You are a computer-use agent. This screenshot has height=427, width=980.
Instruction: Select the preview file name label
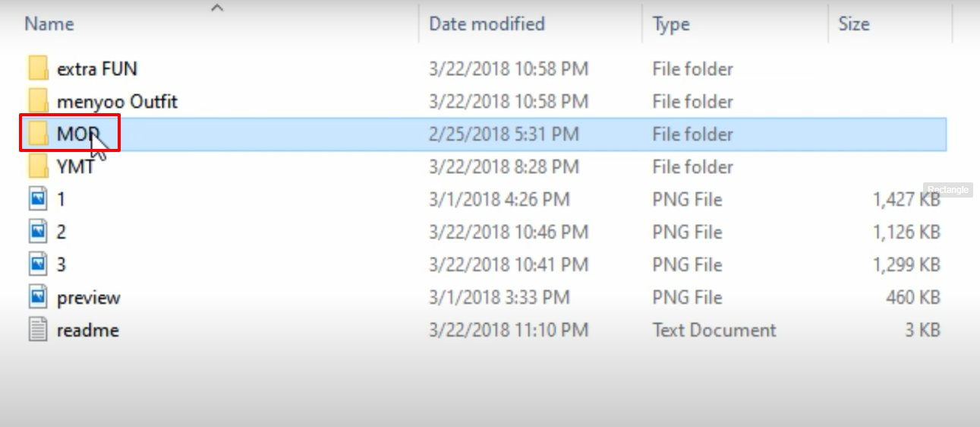(x=89, y=298)
